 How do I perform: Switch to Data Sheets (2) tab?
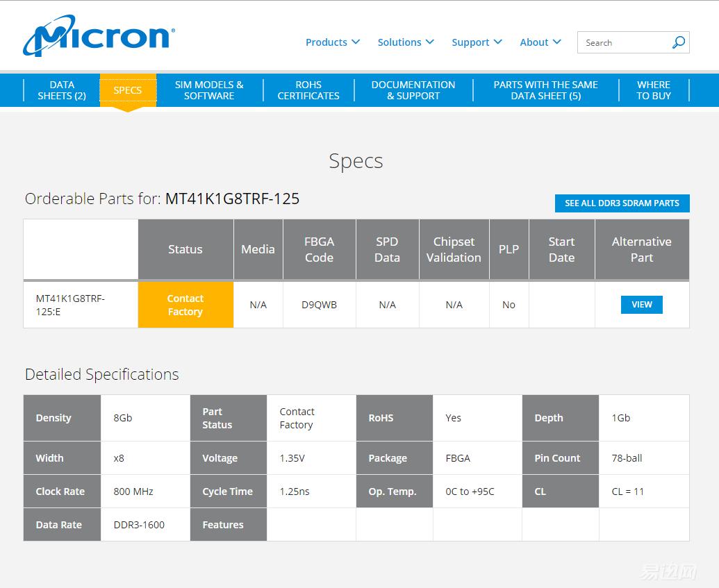(x=62, y=90)
